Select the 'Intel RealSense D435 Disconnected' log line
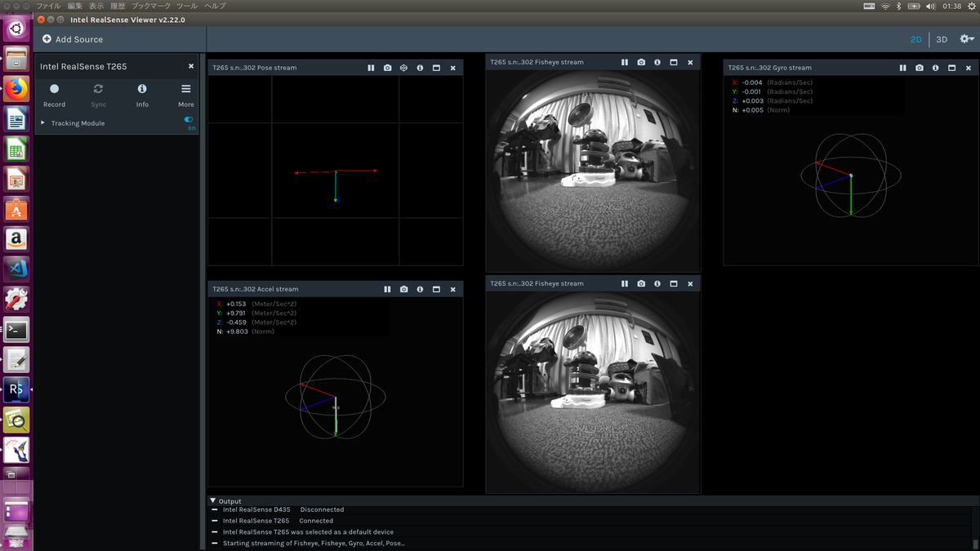Viewport: 980px width, 551px height. click(283, 509)
